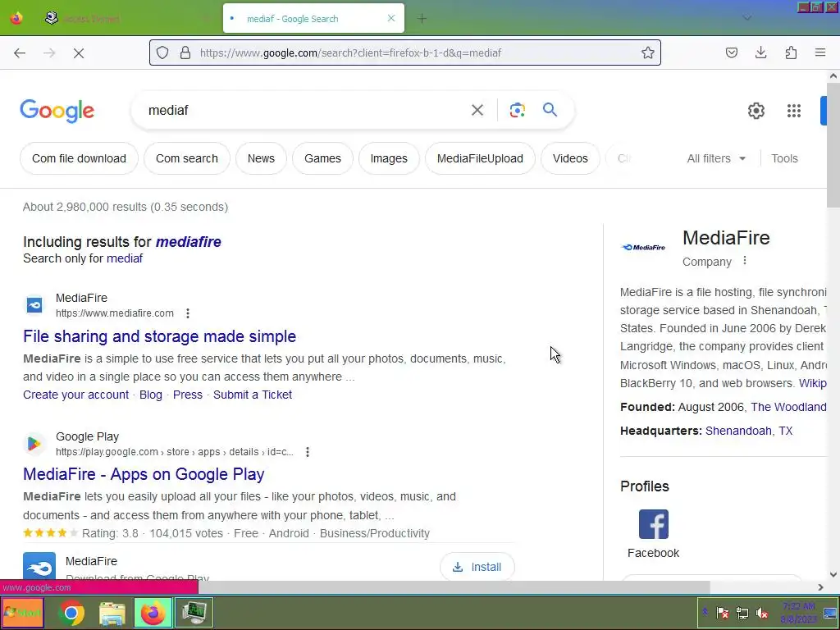Open the monitor app in taskbar
Viewport: 840px width, 630px height.
194,613
